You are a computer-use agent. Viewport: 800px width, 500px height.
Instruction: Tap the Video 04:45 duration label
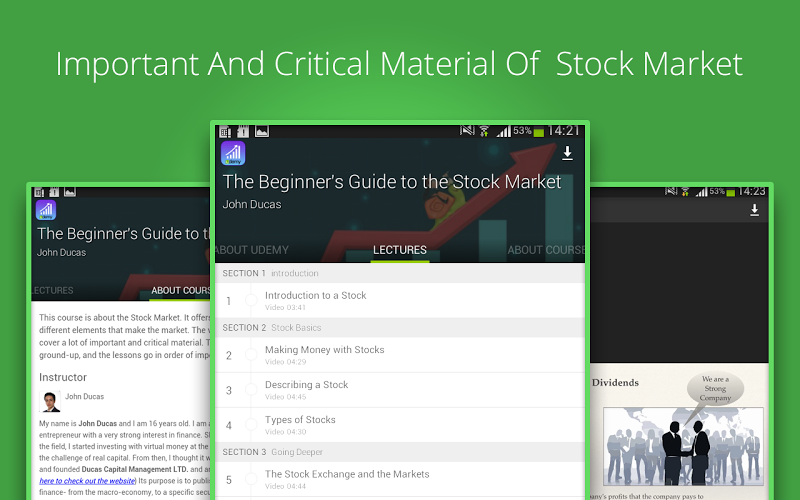[x=285, y=397]
